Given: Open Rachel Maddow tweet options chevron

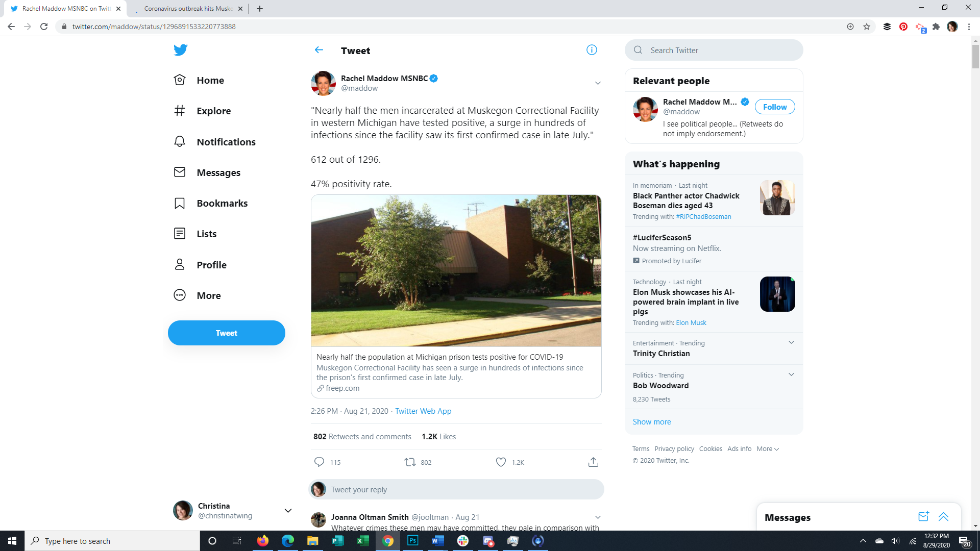Looking at the screenshot, I should [x=598, y=83].
